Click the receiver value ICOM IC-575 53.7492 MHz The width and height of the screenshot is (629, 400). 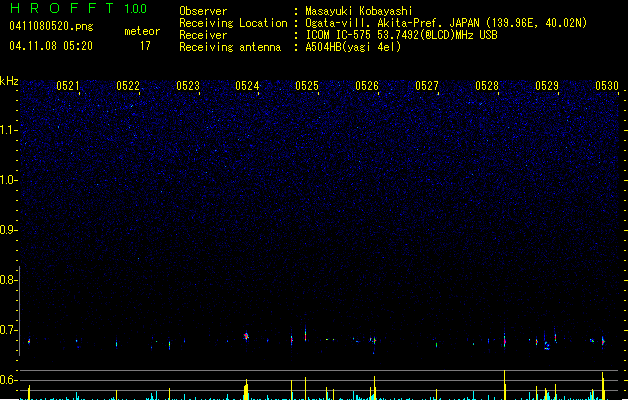[x=402, y=35]
